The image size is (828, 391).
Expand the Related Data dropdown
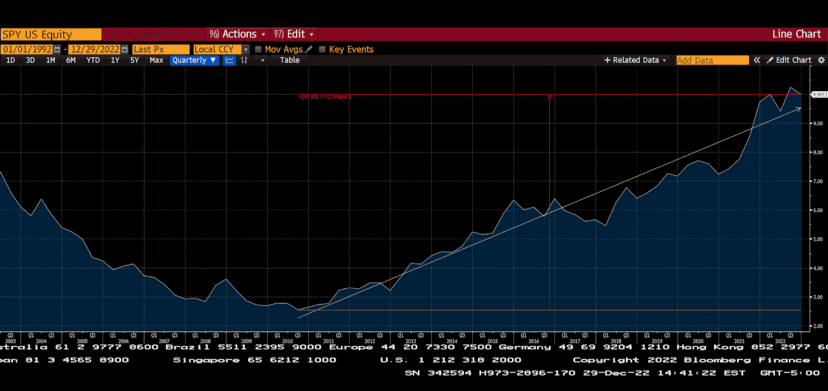click(x=635, y=60)
